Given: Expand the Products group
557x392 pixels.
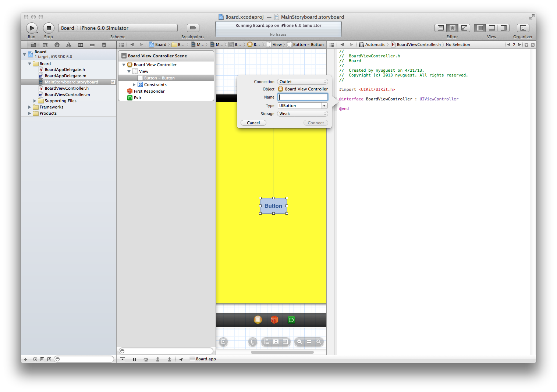Looking at the screenshot, I should click(30, 113).
